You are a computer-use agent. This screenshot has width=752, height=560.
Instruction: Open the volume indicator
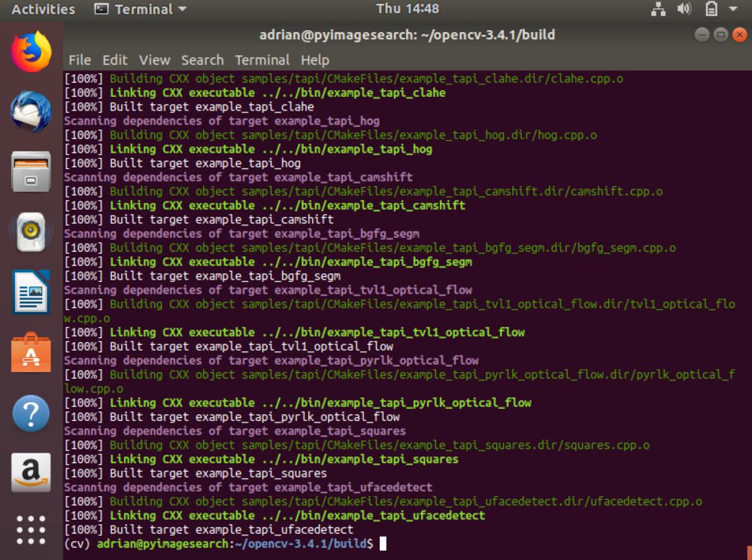[684, 9]
